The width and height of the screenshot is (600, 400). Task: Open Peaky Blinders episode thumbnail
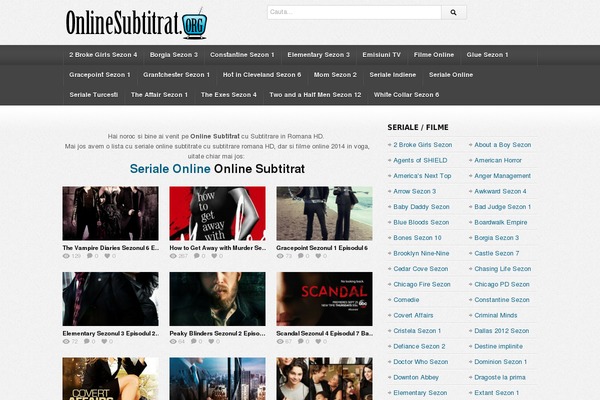[x=217, y=299]
